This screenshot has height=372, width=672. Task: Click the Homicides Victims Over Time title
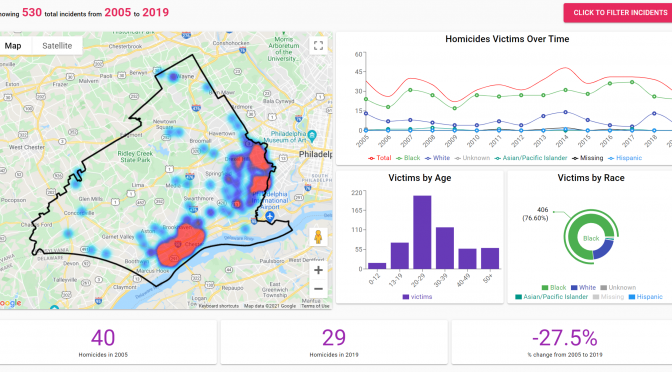click(x=507, y=39)
